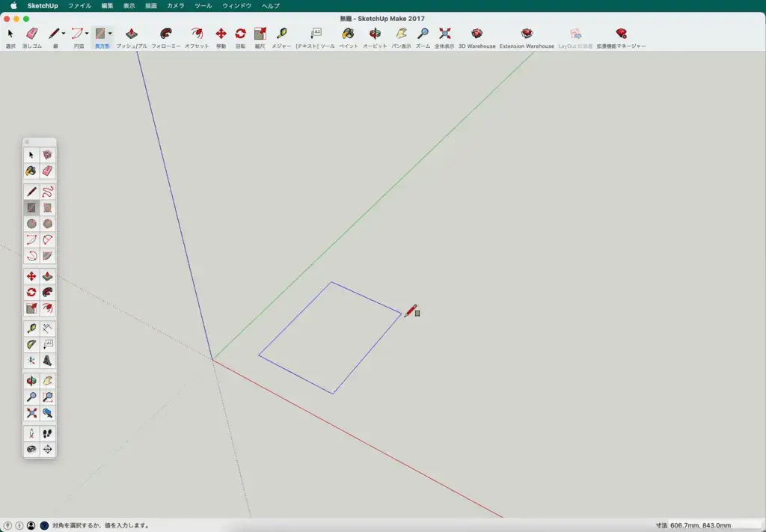The image size is (766, 532).
Task: Choose the Protractor tool
Action: tap(31, 344)
